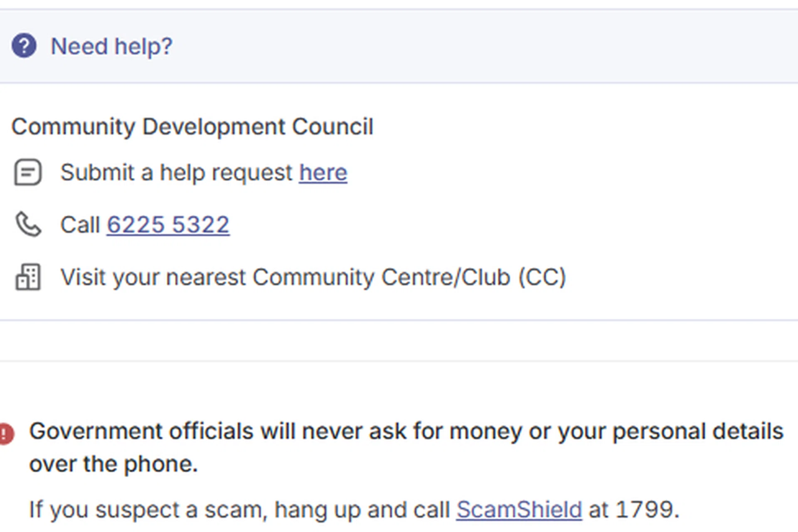Open the ScamShield link
798x532 pixels.
519,510
